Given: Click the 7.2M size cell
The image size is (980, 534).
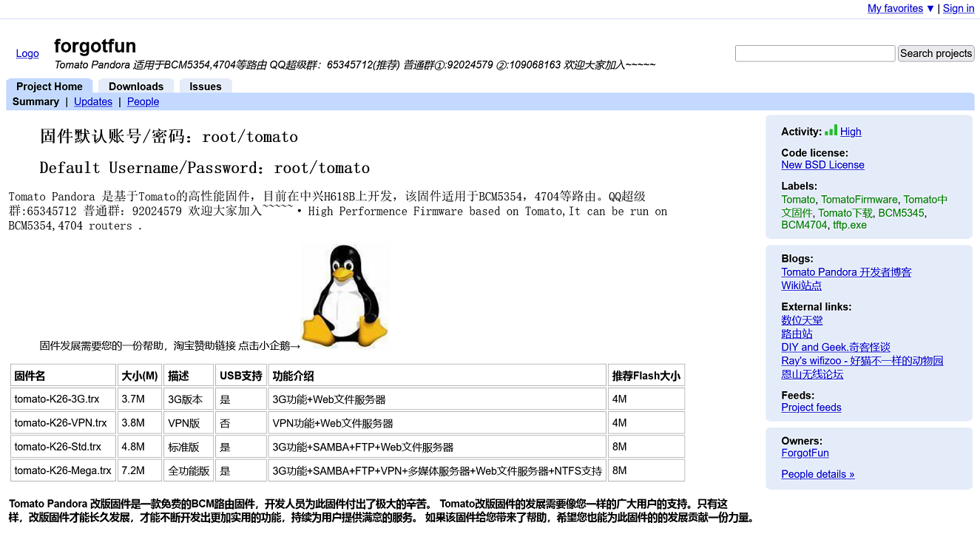Looking at the screenshot, I should tap(140, 470).
